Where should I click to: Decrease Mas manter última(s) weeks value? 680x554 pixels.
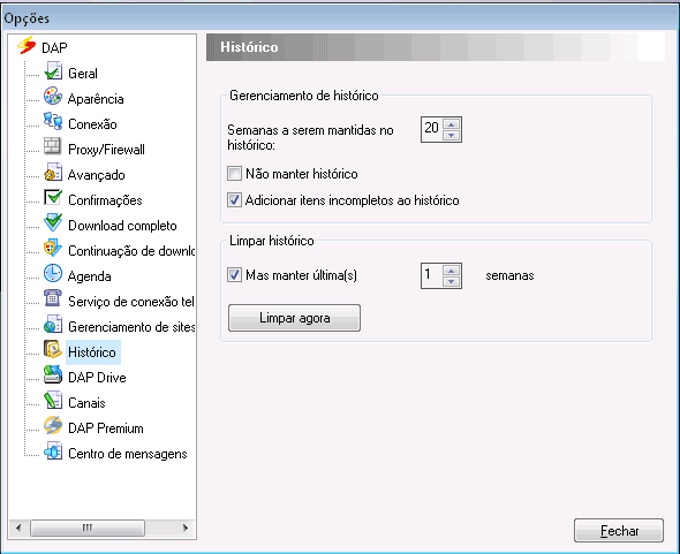coord(451,281)
